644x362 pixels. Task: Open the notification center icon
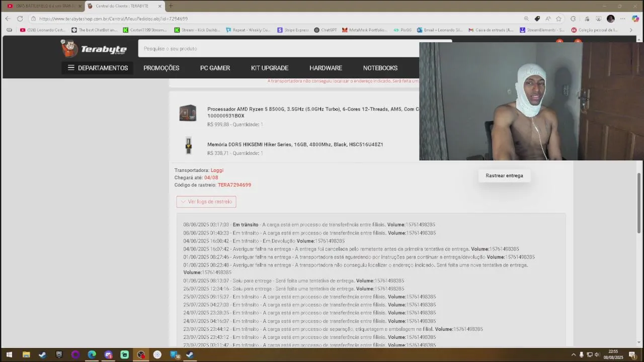point(632,354)
